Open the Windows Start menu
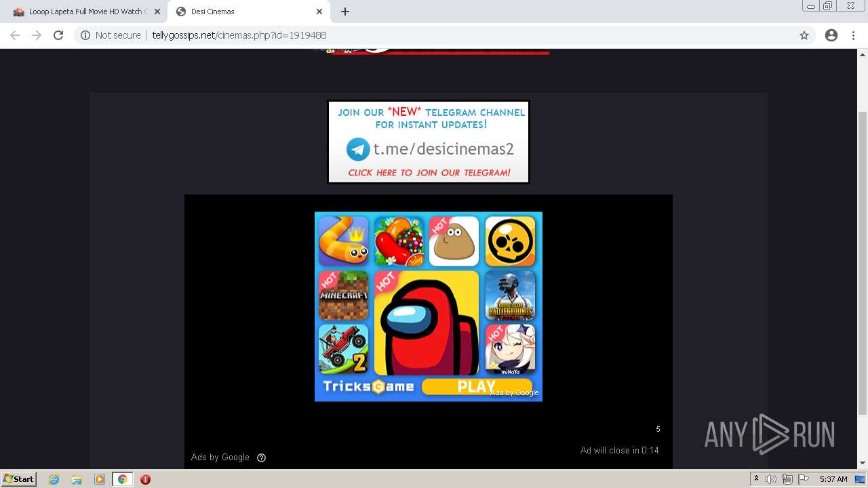Viewport: 868px width, 488px height. point(19,479)
